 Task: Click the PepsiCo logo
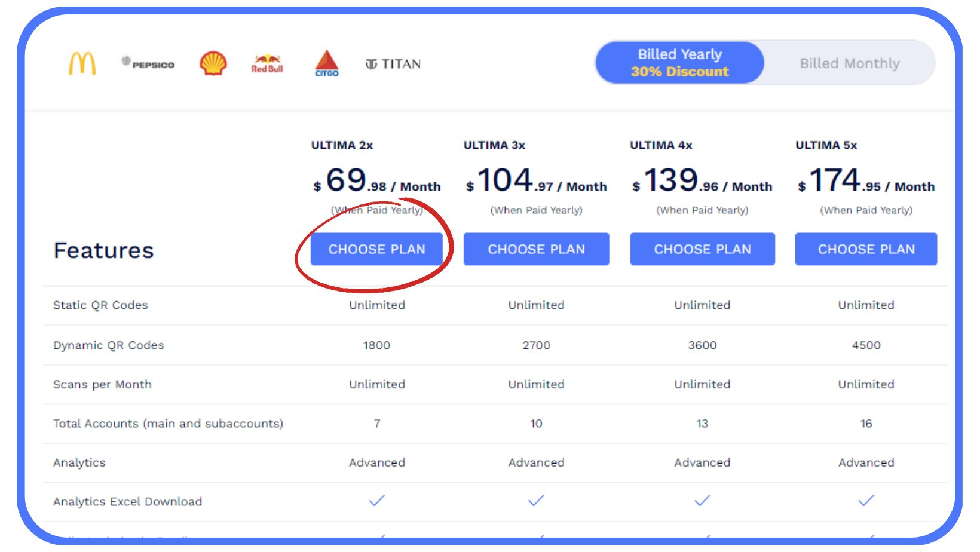click(148, 63)
